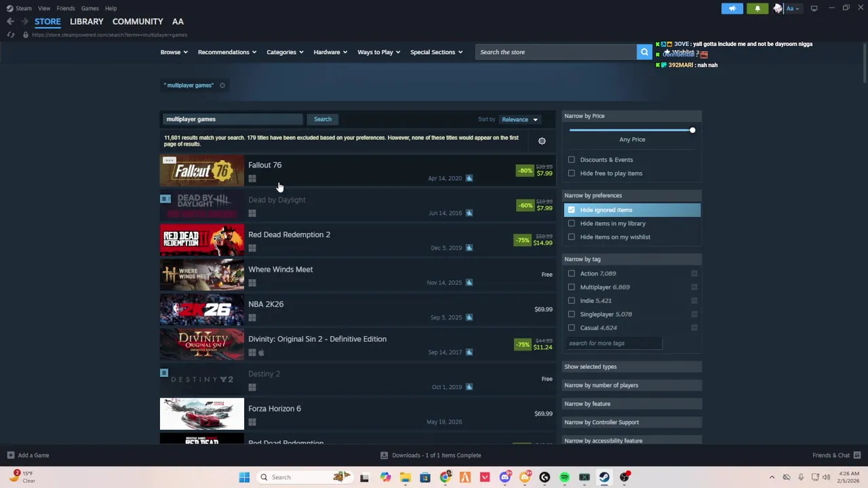Viewport: 868px width, 488px height.
Task: Click the Search button beside the query
Action: tap(323, 119)
